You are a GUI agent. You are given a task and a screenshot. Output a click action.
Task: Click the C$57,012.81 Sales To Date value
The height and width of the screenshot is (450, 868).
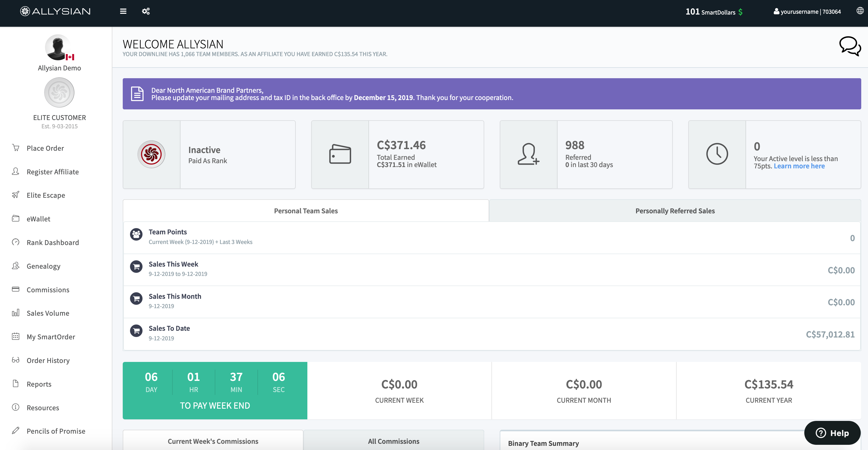coord(830,334)
